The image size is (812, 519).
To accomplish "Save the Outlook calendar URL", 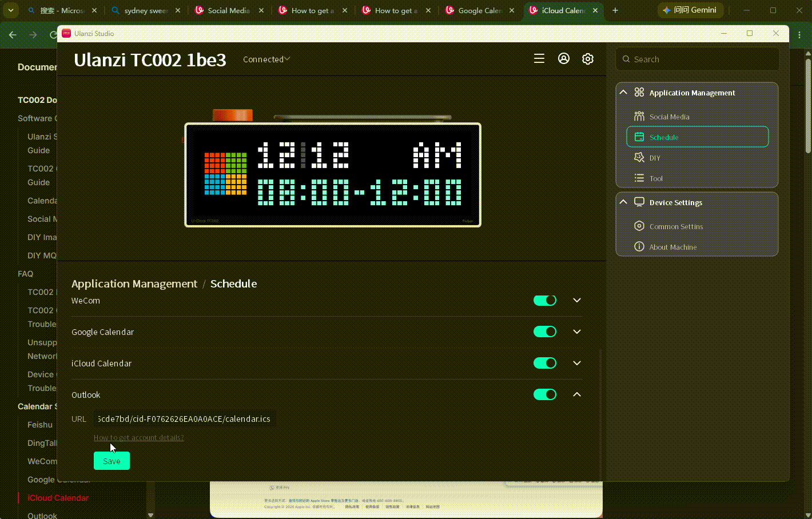I will click(x=112, y=461).
